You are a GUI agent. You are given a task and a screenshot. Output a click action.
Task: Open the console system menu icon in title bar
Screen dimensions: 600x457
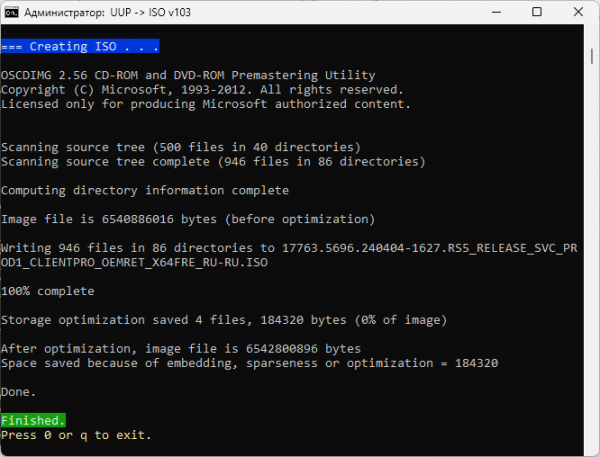tap(11, 12)
